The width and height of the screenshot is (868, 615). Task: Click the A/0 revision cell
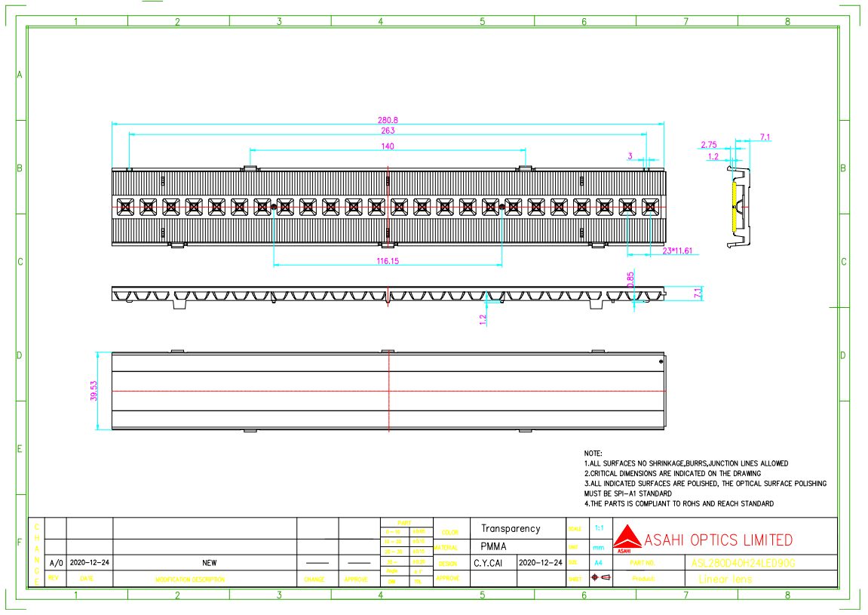pos(56,563)
